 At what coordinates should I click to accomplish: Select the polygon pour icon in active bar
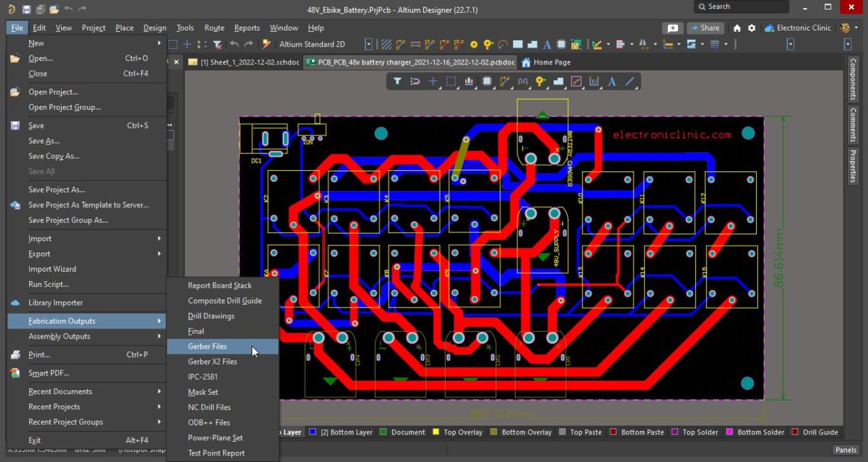(558, 81)
